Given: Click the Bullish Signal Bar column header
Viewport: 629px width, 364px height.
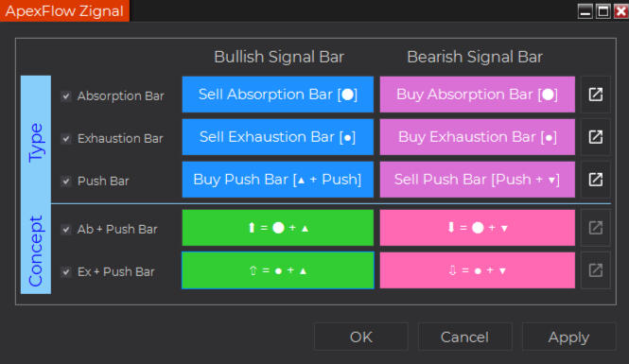Looking at the screenshot, I should click(x=279, y=57).
